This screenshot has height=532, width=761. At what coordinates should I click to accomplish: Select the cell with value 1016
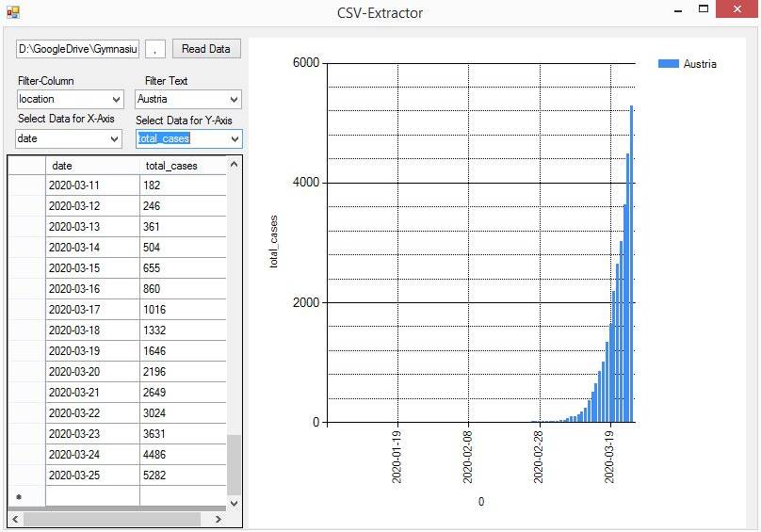(x=183, y=310)
